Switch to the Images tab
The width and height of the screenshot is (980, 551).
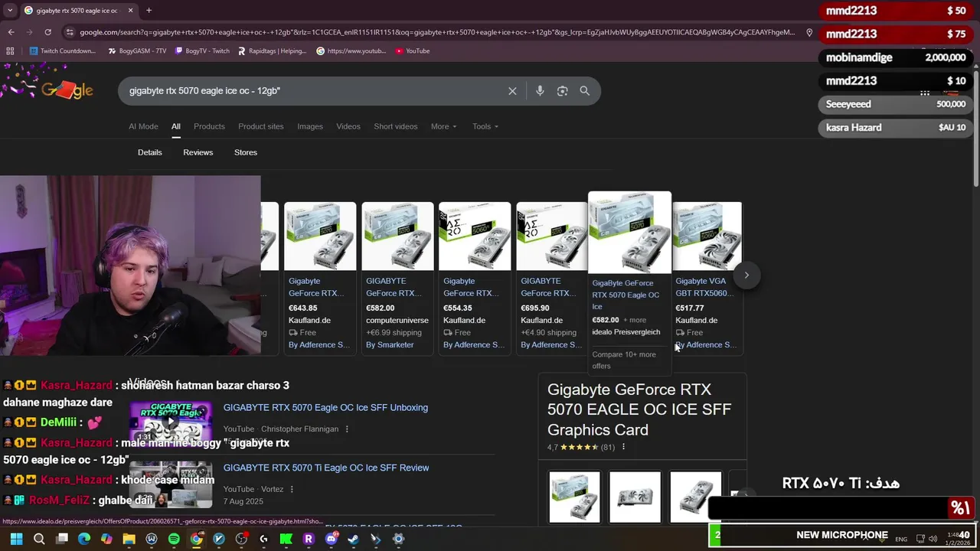coord(310,126)
